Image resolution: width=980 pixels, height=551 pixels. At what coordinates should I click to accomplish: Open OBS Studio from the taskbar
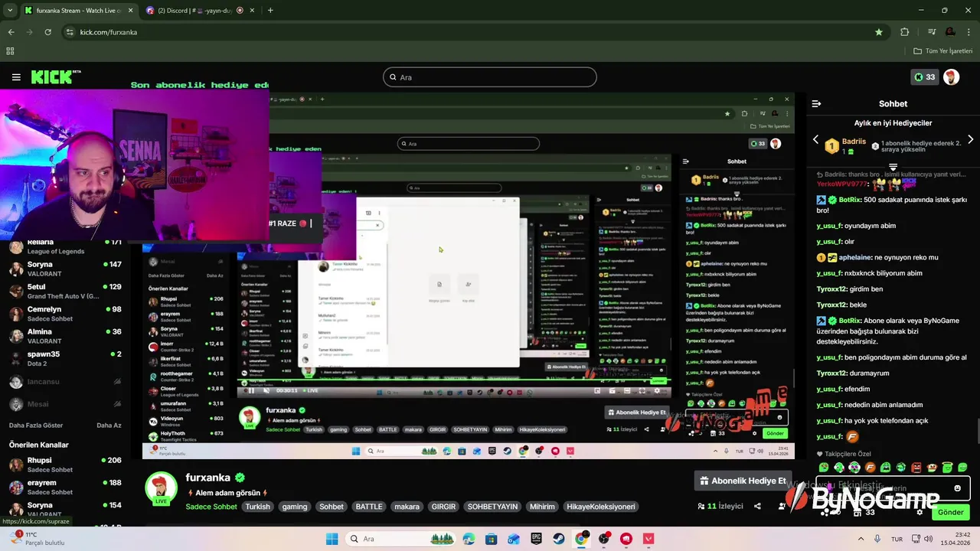coord(604,539)
